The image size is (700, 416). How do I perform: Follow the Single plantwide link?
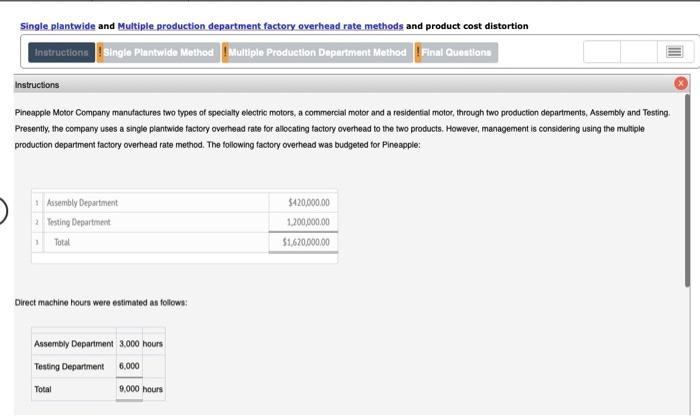click(58, 26)
